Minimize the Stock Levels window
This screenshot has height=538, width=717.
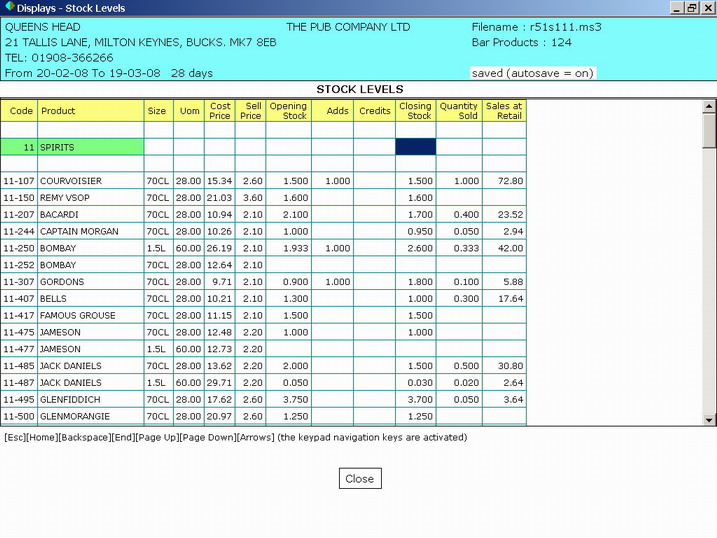click(x=674, y=8)
